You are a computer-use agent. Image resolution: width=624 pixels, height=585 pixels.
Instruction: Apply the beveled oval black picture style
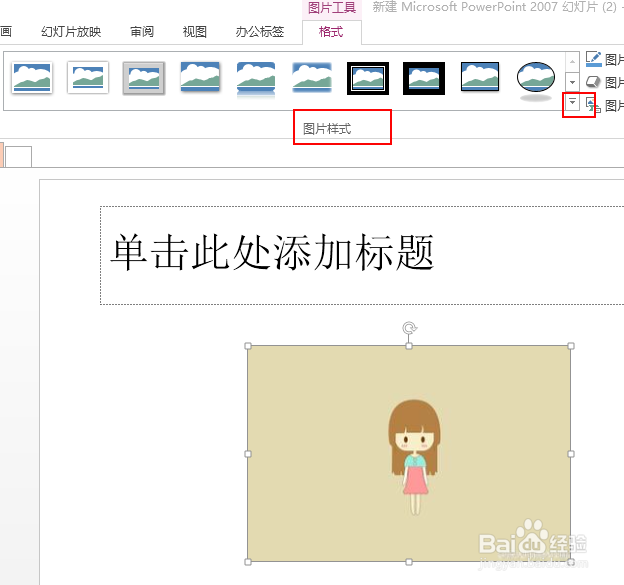[536, 81]
